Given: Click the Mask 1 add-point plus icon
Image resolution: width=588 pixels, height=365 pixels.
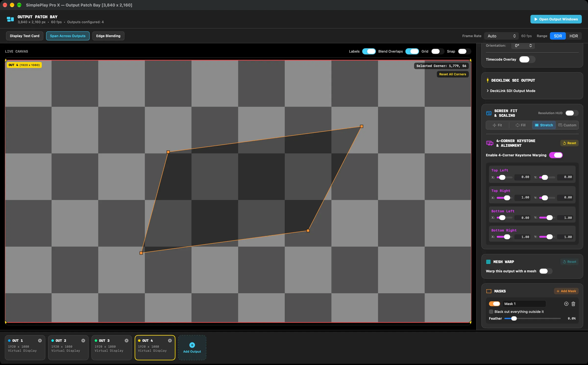Looking at the screenshot, I should pos(566,304).
